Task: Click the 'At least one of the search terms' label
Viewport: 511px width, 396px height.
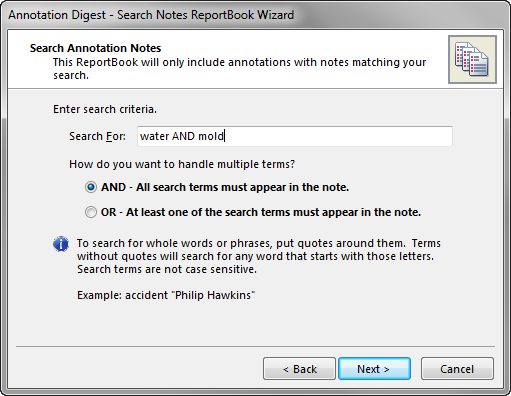Action: point(261,212)
